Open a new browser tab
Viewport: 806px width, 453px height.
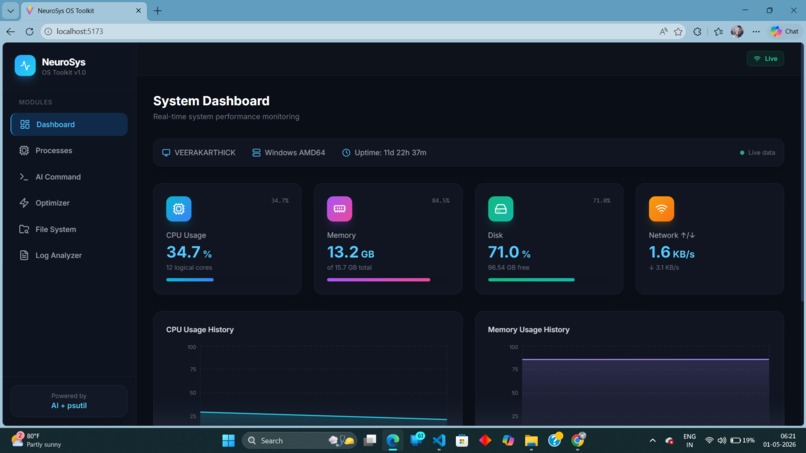coord(157,10)
